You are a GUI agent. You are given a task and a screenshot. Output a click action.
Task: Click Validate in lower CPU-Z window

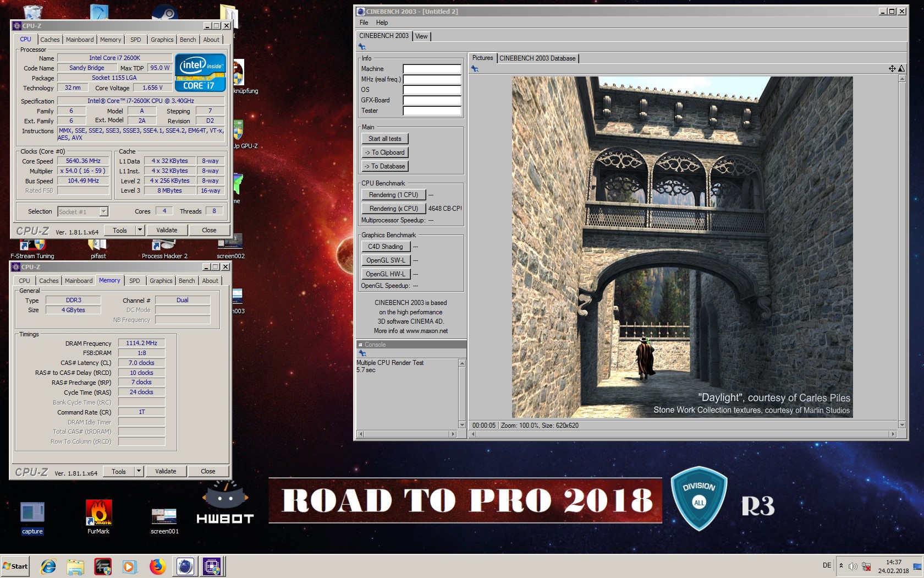pyautogui.click(x=166, y=471)
